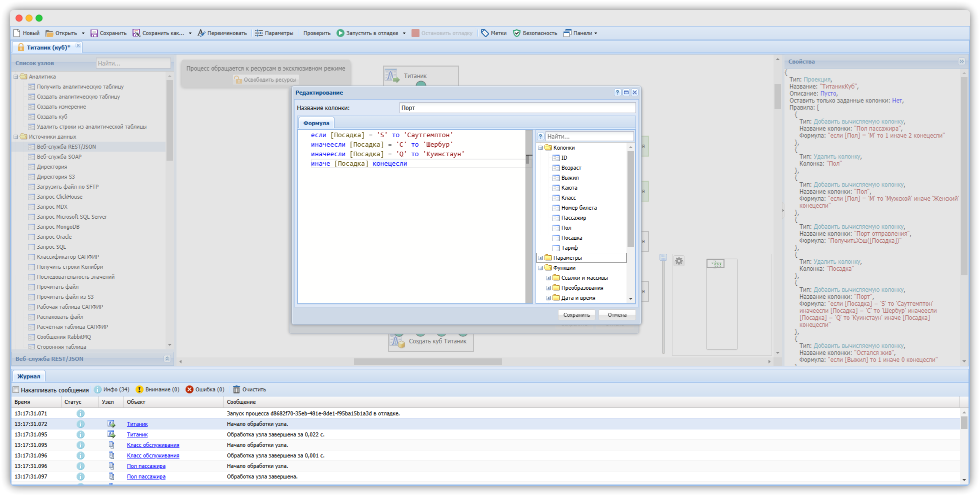Screen dimensions: 980x496
Task: Select Веб-служба SOAP node
Action: [x=59, y=157]
